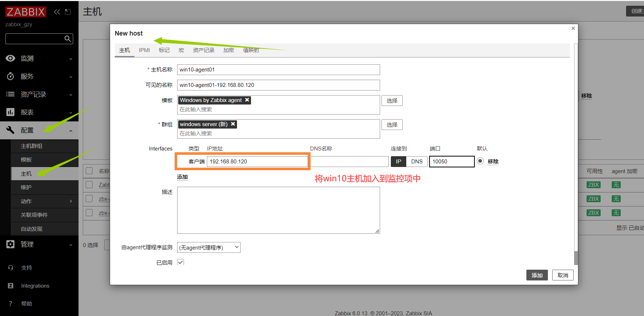The width and height of the screenshot is (644, 316).
Task: Click the 资产记录 list icon
Action: coord(10,94)
